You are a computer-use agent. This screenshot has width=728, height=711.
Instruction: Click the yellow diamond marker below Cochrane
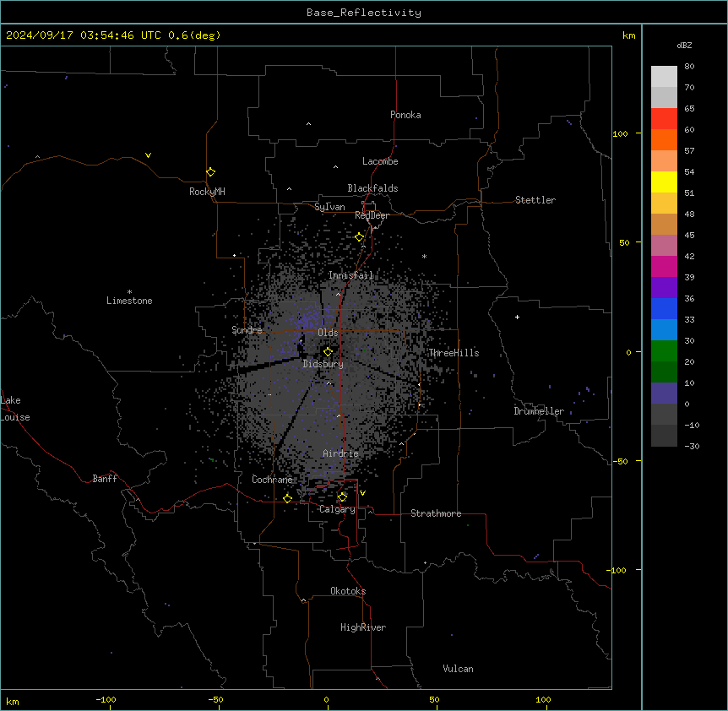pyautogui.click(x=287, y=498)
